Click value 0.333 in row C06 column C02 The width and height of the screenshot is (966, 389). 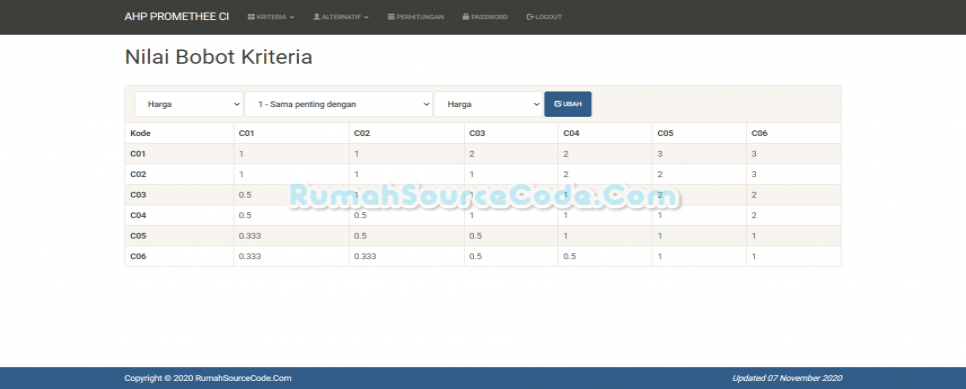coord(365,256)
